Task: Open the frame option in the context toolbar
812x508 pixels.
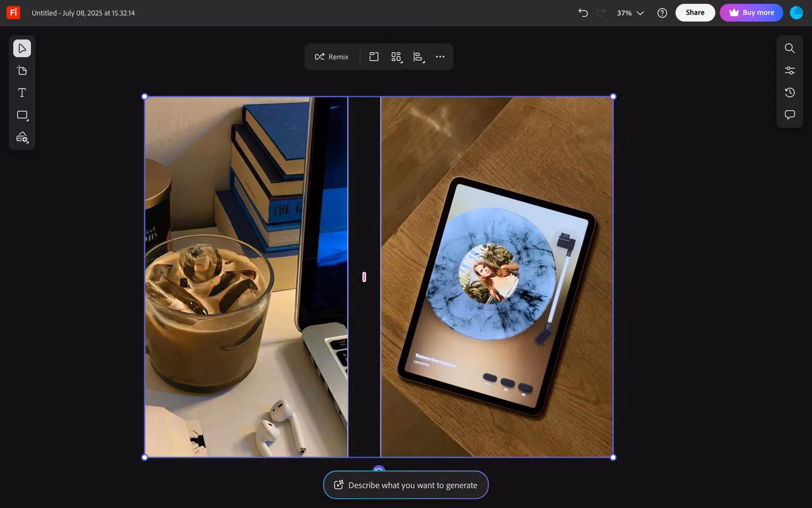Action: [x=374, y=57]
